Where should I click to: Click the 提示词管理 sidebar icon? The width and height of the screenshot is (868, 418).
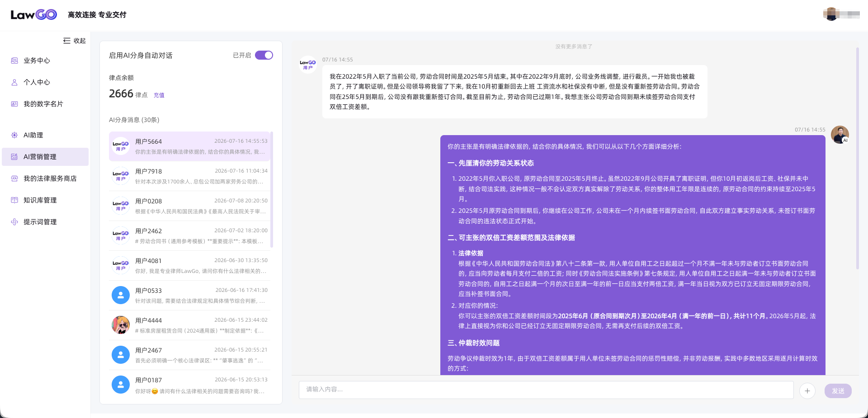14,222
